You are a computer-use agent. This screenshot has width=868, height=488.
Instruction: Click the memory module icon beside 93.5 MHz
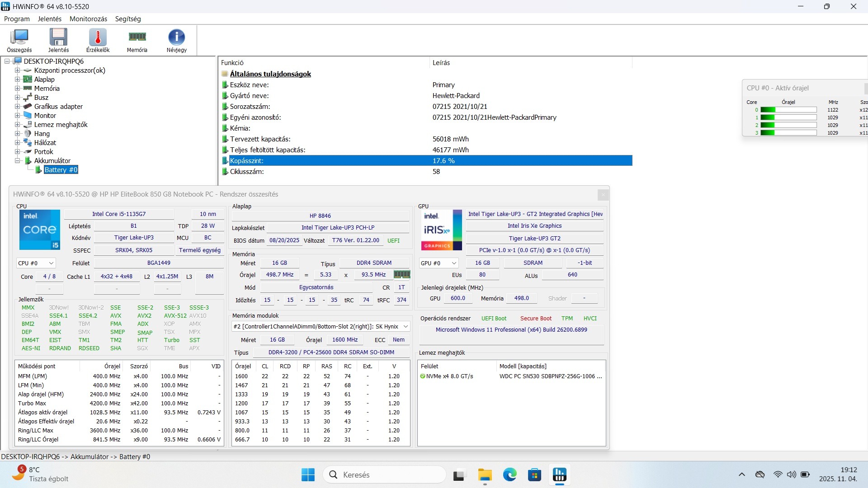click(401, 274)
